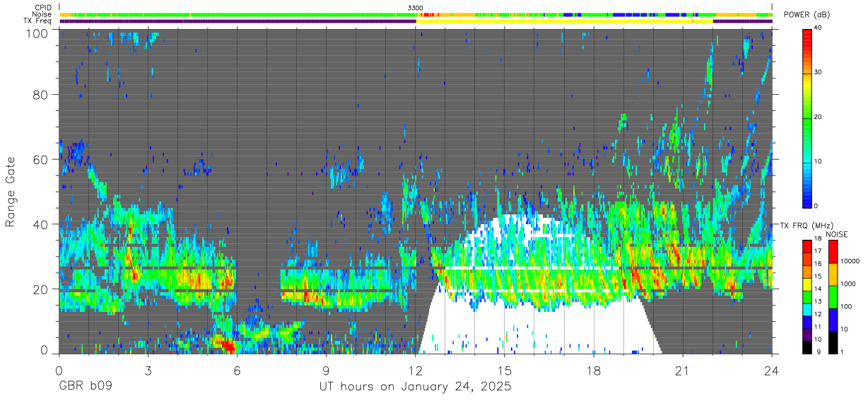Click the UT hours on January 24, 2025 title
Image resolution: width=868 pixels, height=401 pixels.
416,387
